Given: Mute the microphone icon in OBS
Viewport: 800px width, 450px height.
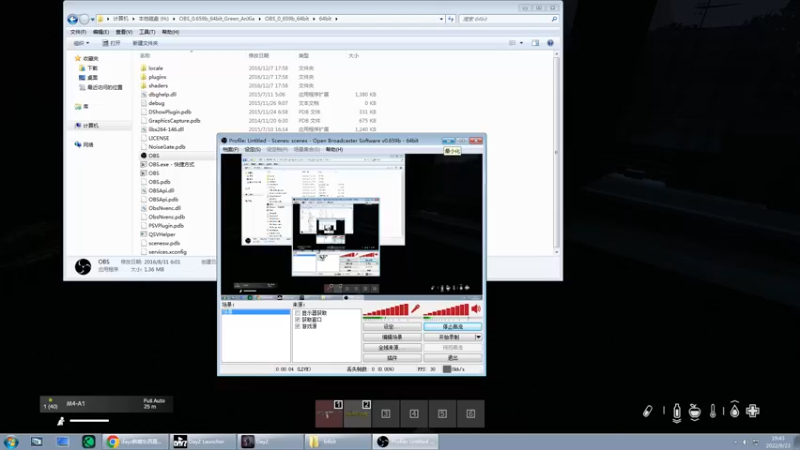Looking at the screenshot, I should 415,309.
